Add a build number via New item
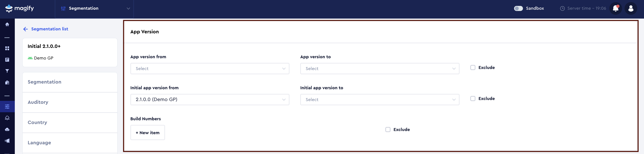The height and width of the screenshot is (154, 644). 147,132
